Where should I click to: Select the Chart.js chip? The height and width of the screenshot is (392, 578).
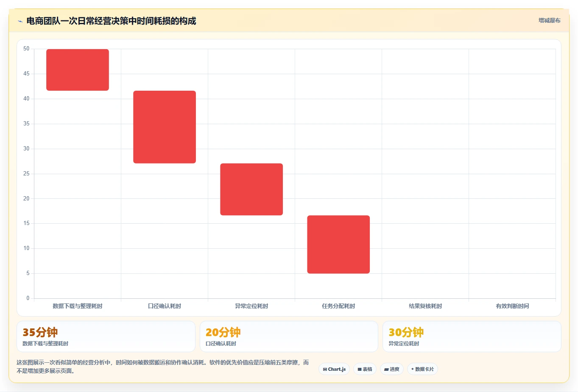(334, 369)
